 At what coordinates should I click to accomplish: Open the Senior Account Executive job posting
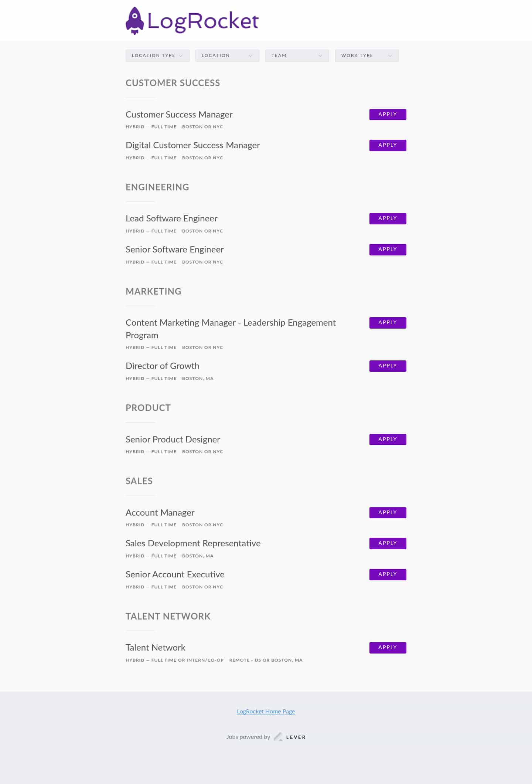[175, 574]
